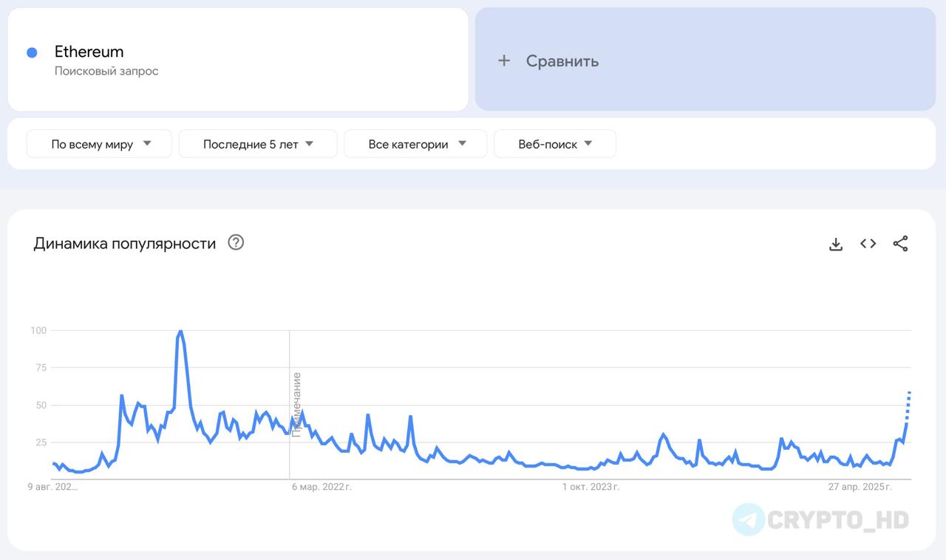This screenshot has height=560, width=946.
Task: Open the Веб-поиск search type dropdown
Action: point(555,144)
